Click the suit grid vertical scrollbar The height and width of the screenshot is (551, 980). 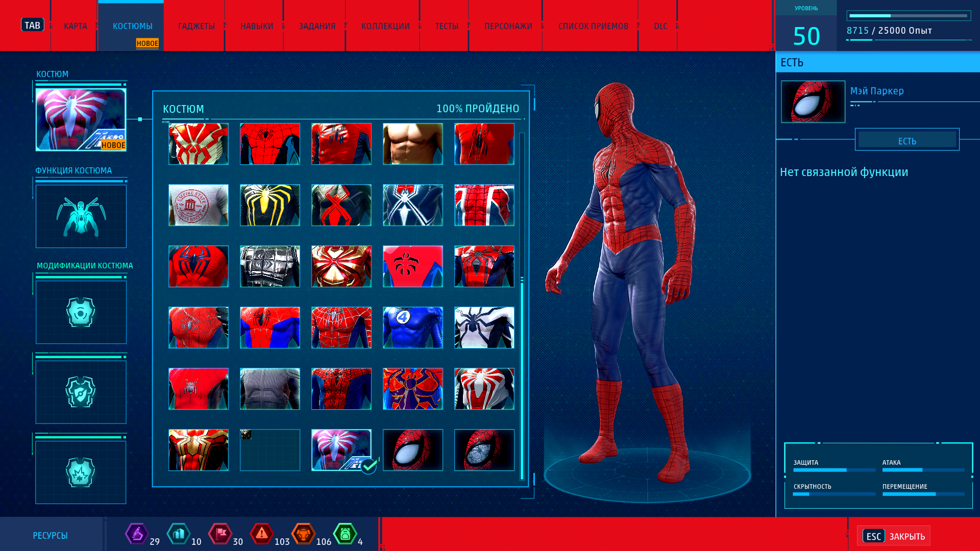tap(522, 378)
